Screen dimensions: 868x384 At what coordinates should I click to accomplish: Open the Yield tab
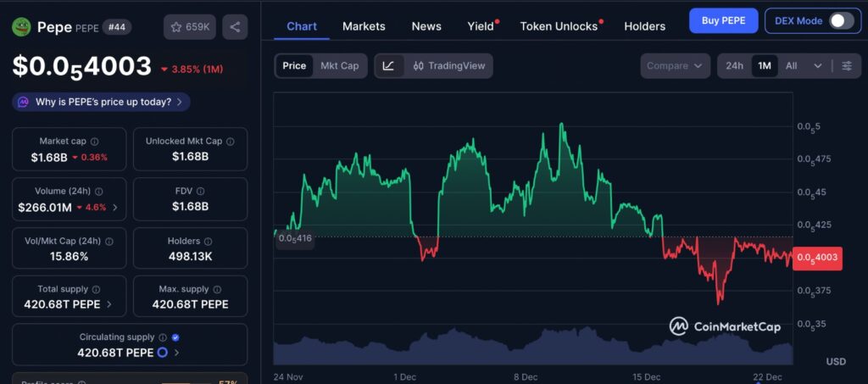pos(481,26)
